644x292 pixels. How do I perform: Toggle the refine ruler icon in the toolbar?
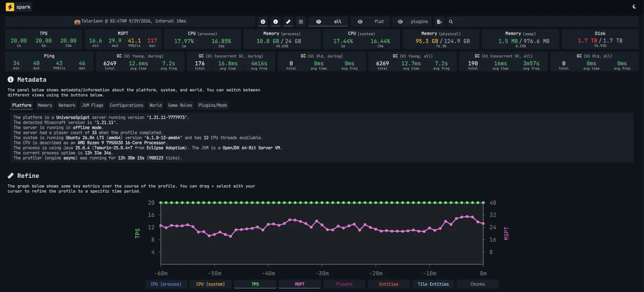pos(288,21)
